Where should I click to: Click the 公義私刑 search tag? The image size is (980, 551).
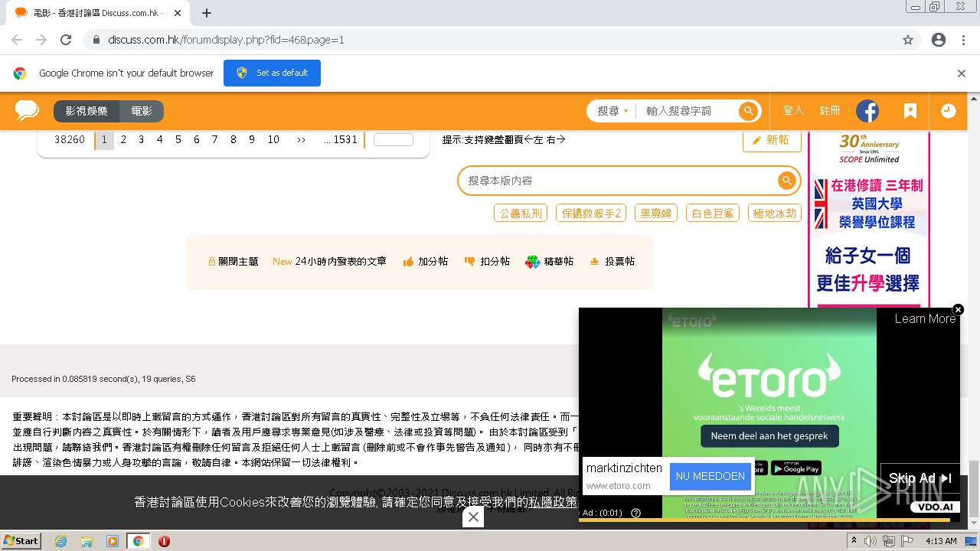coord(521,214)
